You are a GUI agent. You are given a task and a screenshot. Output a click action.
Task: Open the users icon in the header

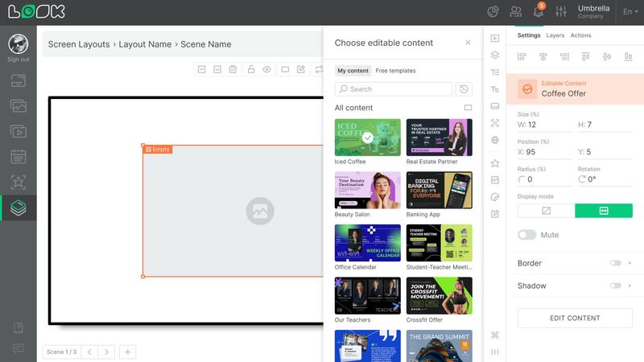[x=515, y=11]
